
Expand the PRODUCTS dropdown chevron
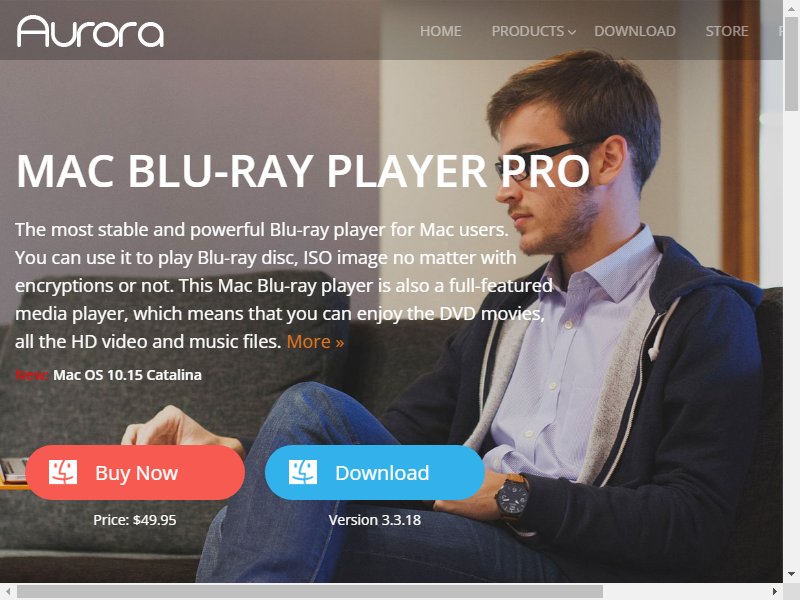point(572,32)
